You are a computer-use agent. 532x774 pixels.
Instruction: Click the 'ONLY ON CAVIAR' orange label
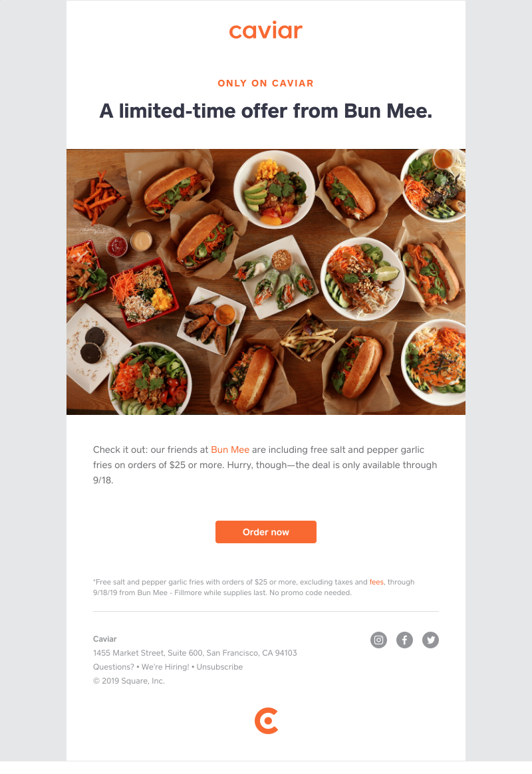pos(265,83)
